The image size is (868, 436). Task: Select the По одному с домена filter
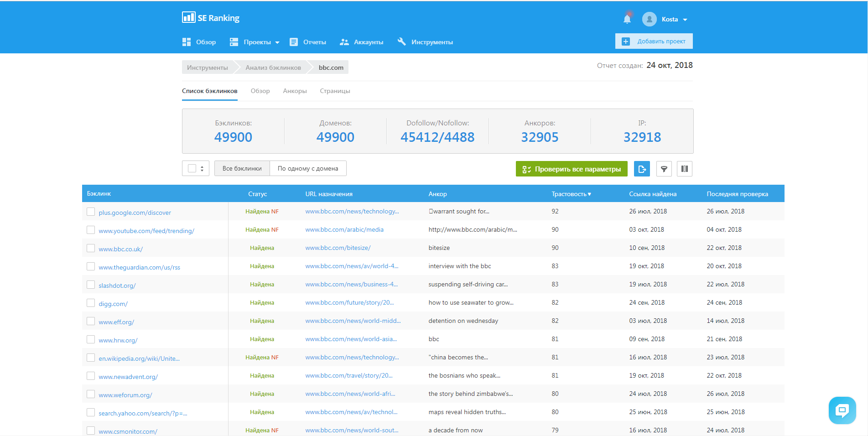[308, 168]
